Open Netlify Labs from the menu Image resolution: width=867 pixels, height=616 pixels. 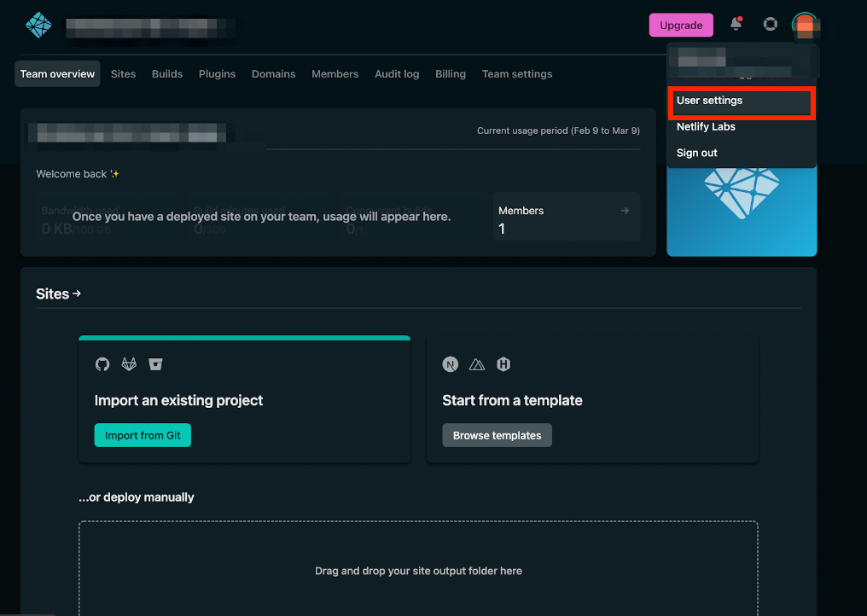[x=706, y=127]
